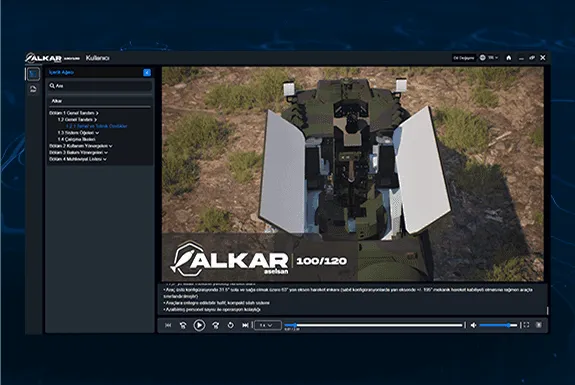Expand Bölüm 2 Kullanım Yönergeleri chevron
The height and width of the screenshot is (385, 575).
(x=111, y=146)
